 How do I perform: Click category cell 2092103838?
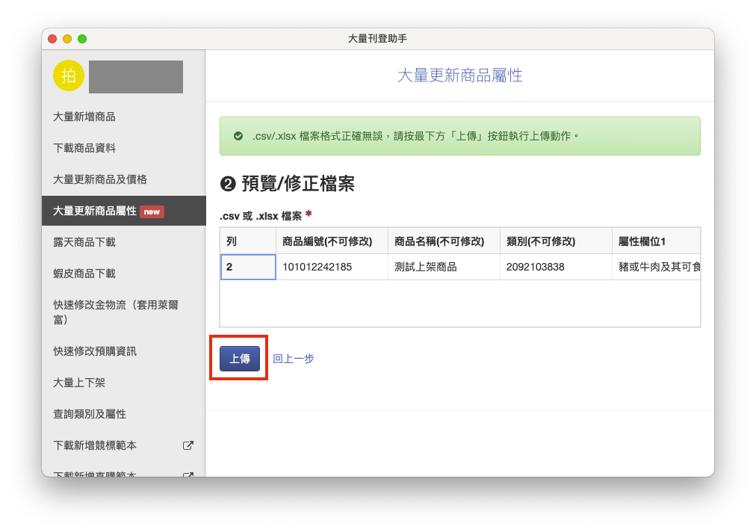555,267
